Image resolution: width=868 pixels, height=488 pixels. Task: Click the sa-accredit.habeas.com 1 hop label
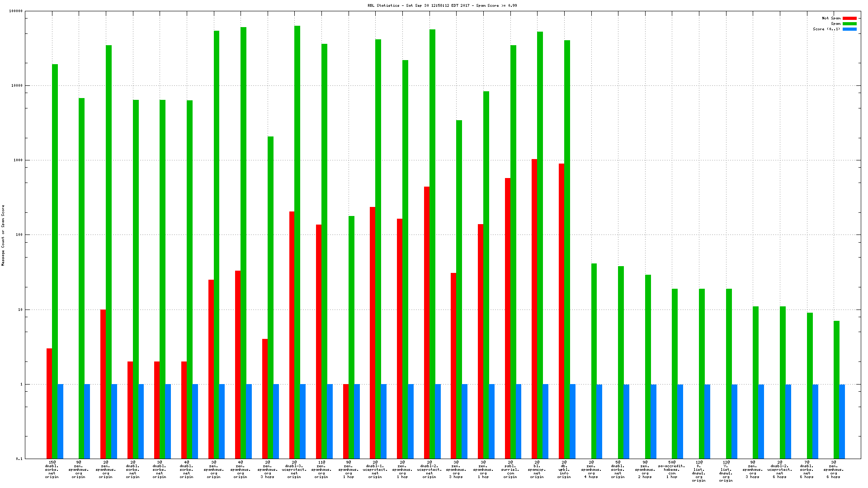[672, 469]
